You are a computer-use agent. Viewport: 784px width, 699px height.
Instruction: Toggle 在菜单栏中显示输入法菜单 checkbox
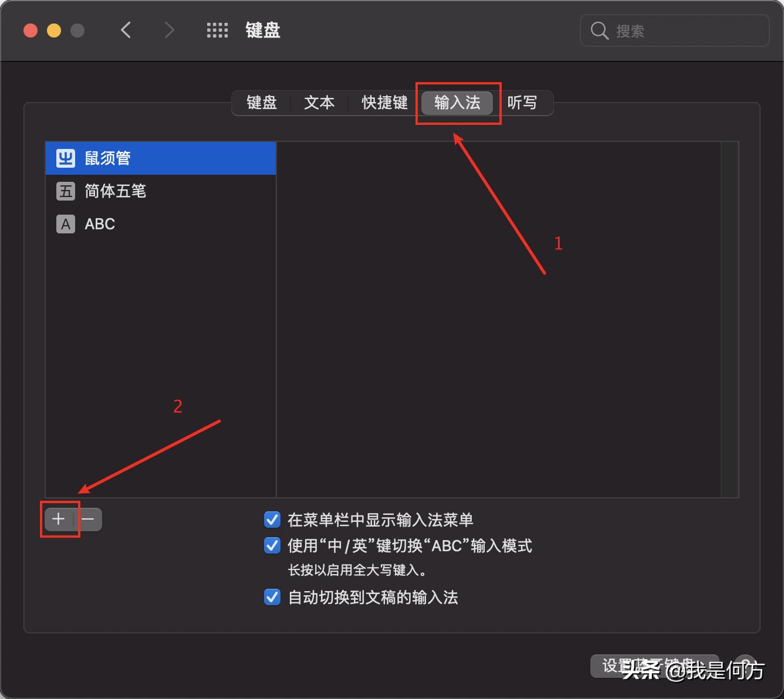272,520
